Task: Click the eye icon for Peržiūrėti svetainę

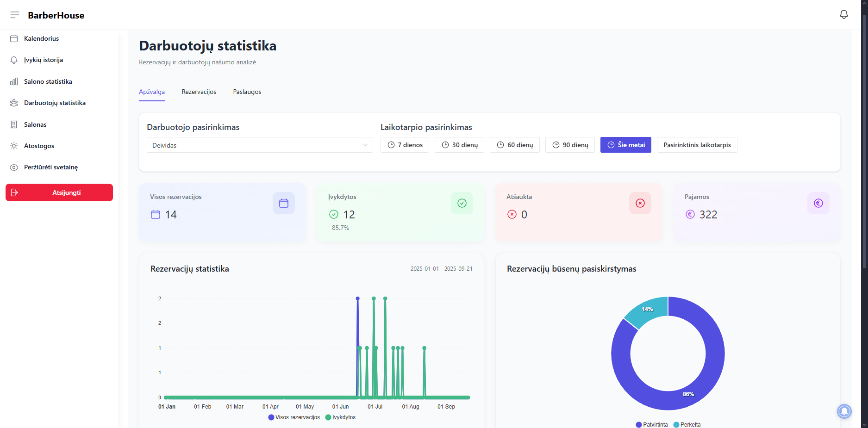Action: (x=14, y=167)
